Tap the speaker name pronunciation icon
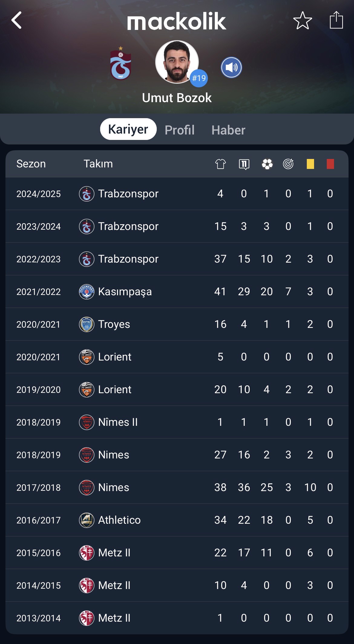 click(231, 67)
